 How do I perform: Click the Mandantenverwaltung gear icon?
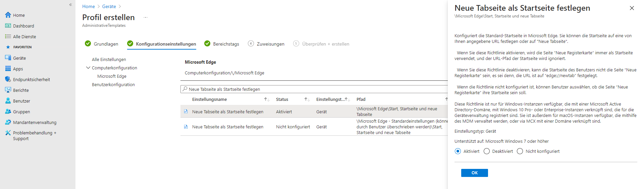click(8, 122)
